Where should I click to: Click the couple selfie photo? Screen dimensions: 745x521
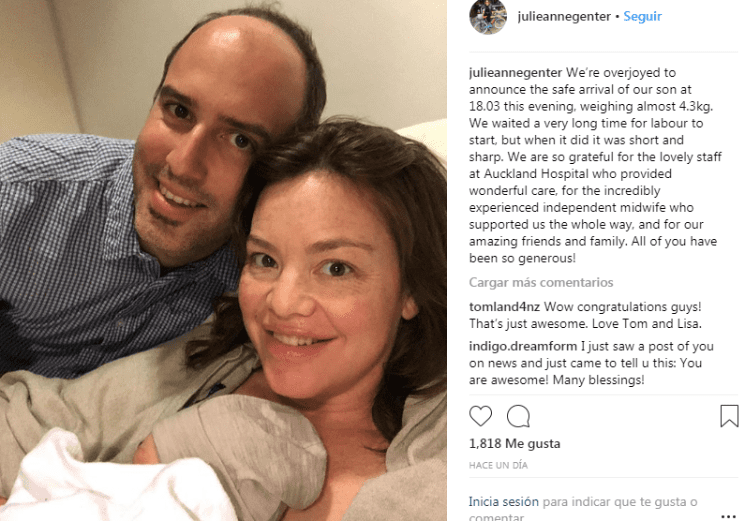[x=223, y=260]
